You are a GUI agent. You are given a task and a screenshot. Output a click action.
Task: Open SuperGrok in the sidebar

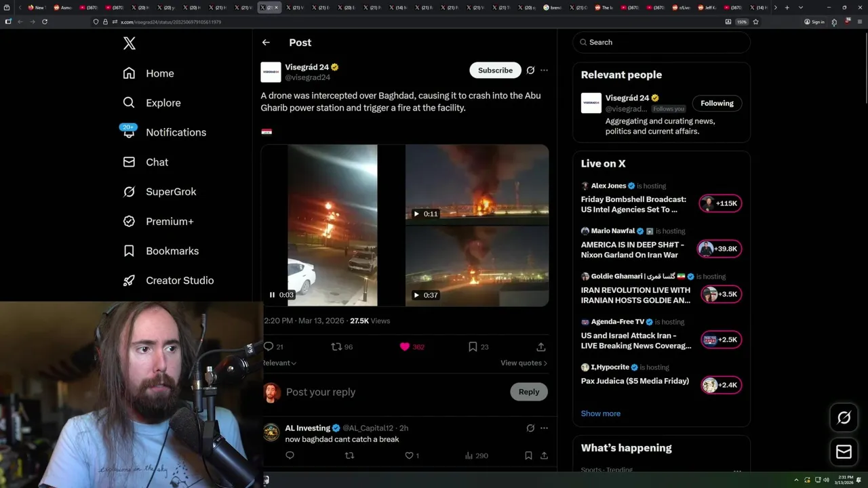pyautogui.click(x=160, y=192)
